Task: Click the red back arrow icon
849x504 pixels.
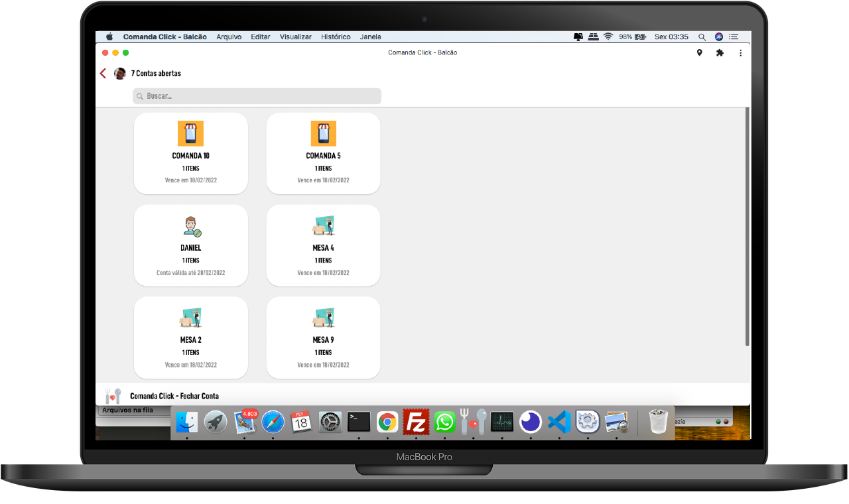Action: [103, 74]
